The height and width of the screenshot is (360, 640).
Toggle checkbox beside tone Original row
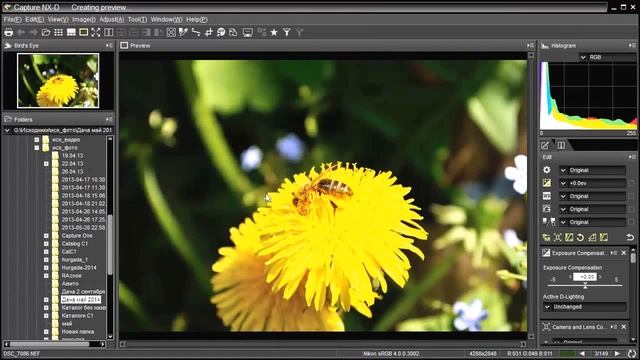(x=631, y=209)
